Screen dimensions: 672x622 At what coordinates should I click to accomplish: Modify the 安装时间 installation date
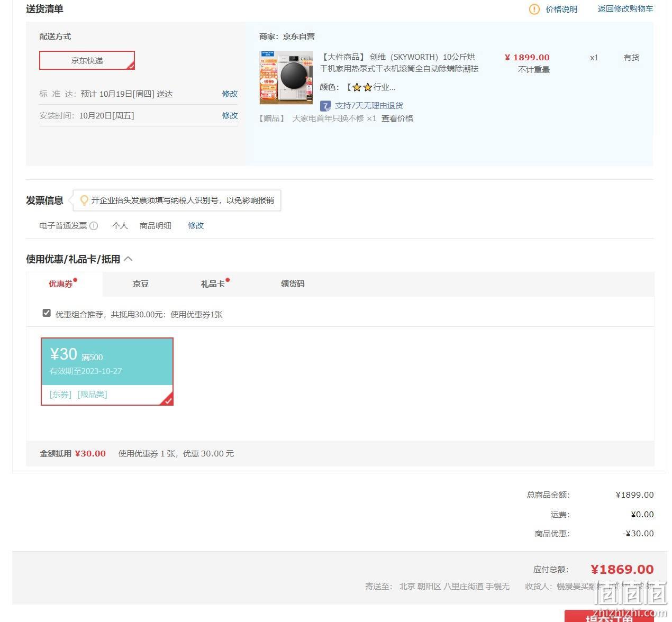click(230, 115)
